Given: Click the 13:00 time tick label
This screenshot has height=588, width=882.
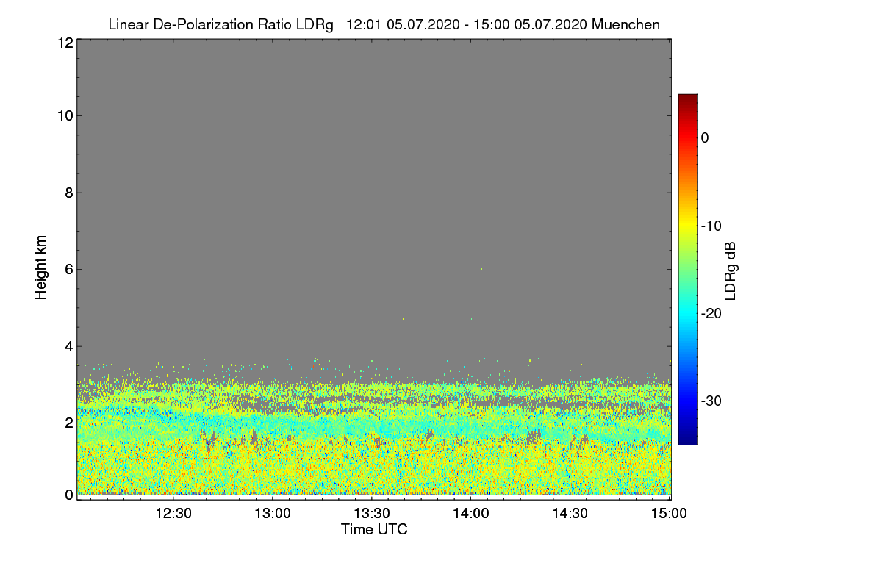Looking at the screenshot, I should (273, 514).
